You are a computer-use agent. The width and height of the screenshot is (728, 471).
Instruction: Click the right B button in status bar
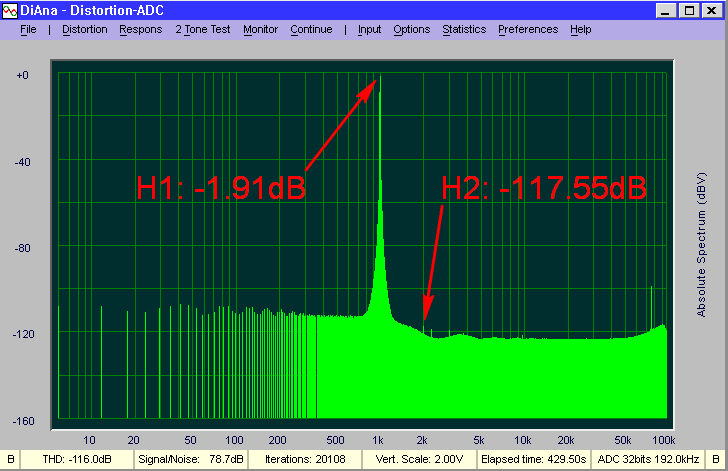click(716, 459)
